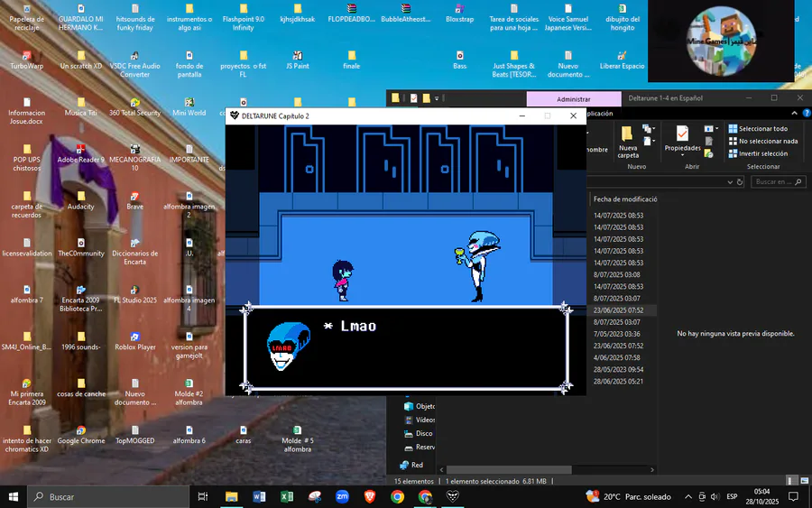Collapse the Explorer ribbon with the chevron
The height and width of the screenshot is (508, 812).
pos(794,113)
